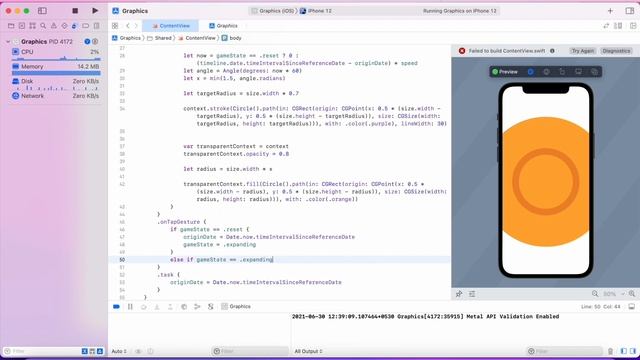This screenshot has width=640, height=360.
Task: Open the Graphics (iOS) scheme selector
Action: pos(273,11)
